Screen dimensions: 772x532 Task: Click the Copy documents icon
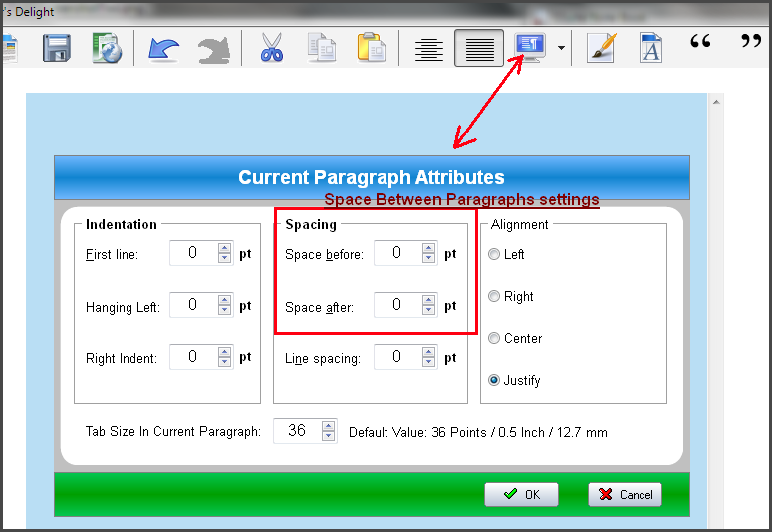tap(322, 47)
